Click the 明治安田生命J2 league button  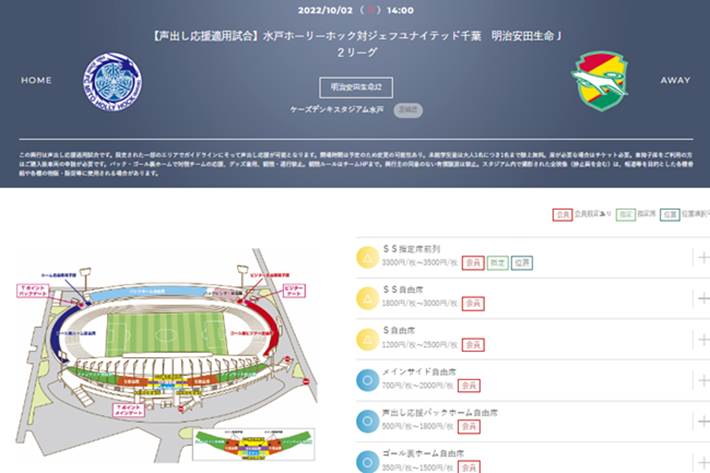(x=356, y=87)
